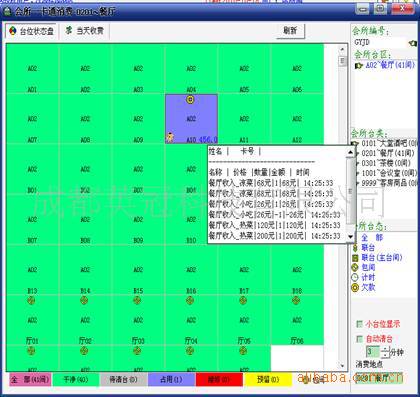The height and width of the screenshot is (397, 420).
Task: Click the guest figure icon on table A10
Action: click(x=170, y=137)
